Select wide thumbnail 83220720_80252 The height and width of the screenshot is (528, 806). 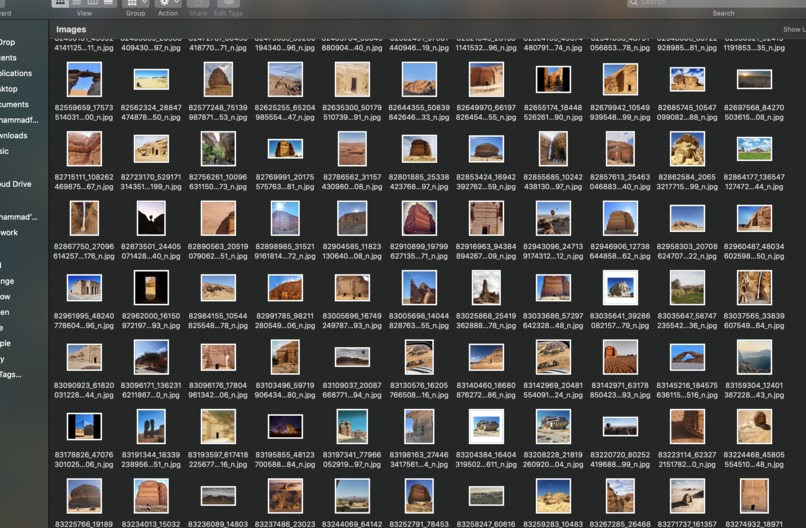point(620,426)
